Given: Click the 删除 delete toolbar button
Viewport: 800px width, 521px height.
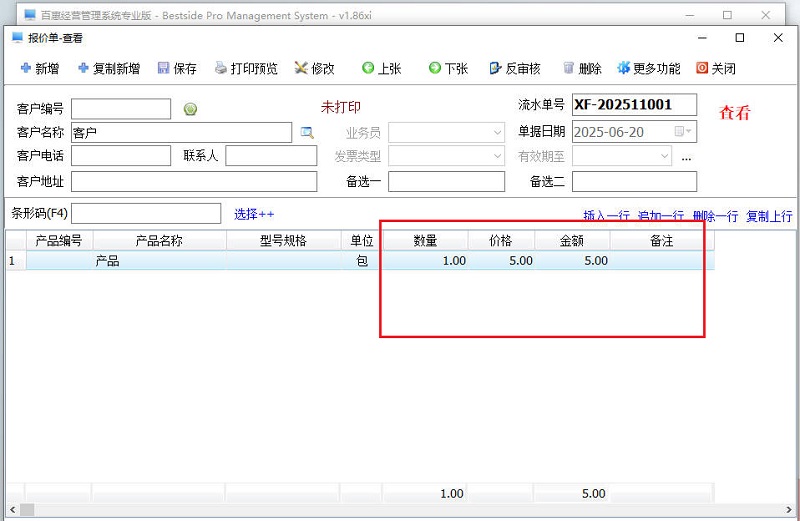Looking at the screenshot, I should point(582,68).
